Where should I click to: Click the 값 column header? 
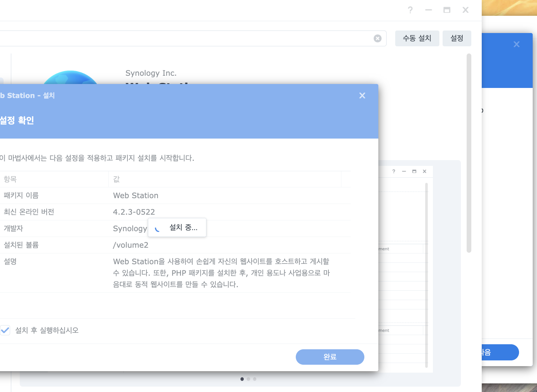coord(225,179)
